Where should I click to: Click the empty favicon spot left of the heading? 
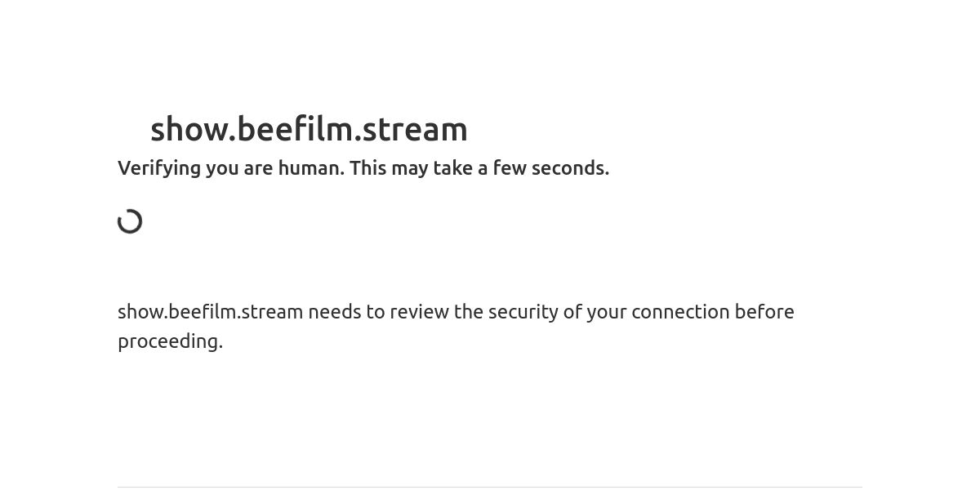(x=131, y=129)
